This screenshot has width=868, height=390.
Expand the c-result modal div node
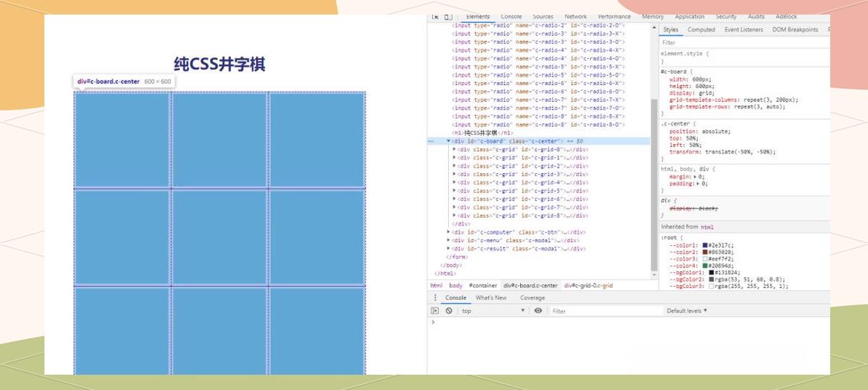pos(448,249)
